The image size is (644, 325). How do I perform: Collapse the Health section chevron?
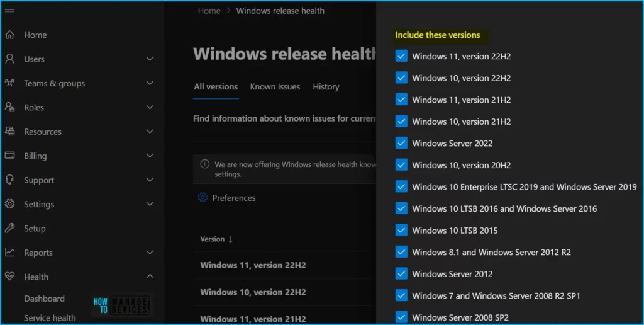pos(150,276)
